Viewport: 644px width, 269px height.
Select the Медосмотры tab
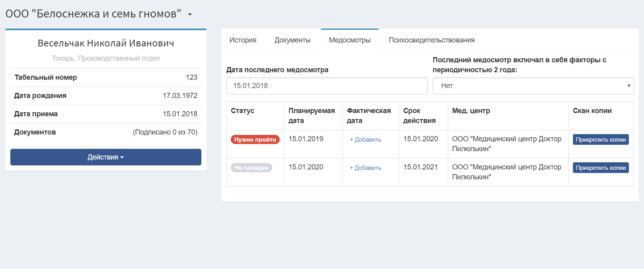pos(350,40)
